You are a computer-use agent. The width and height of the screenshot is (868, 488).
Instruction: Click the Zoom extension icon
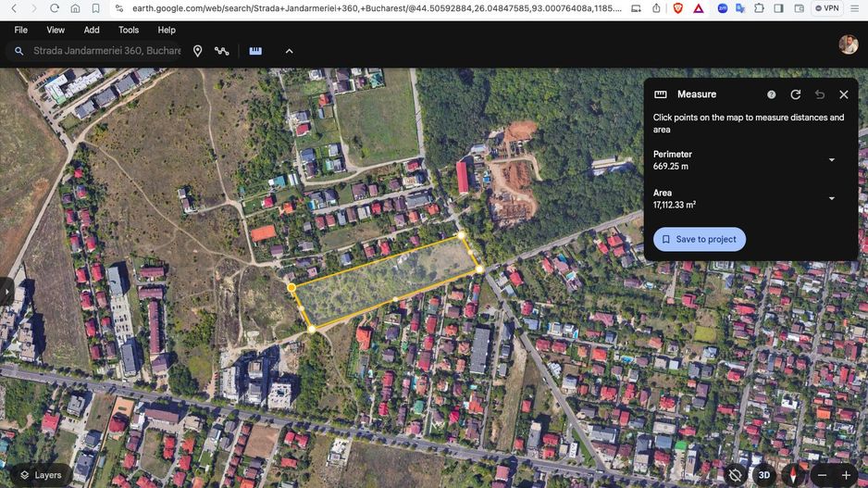(x=723, y=8)
